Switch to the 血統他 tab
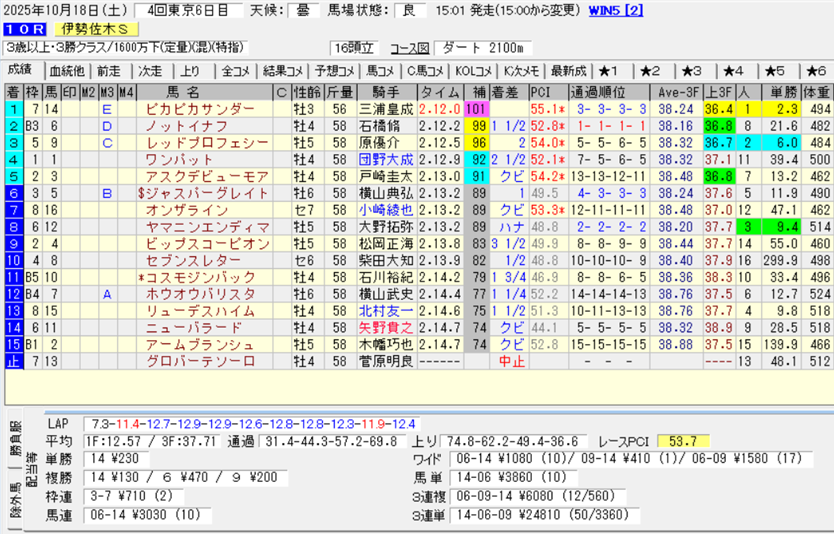This screenshot has width=834, height=534. (66, 70)
